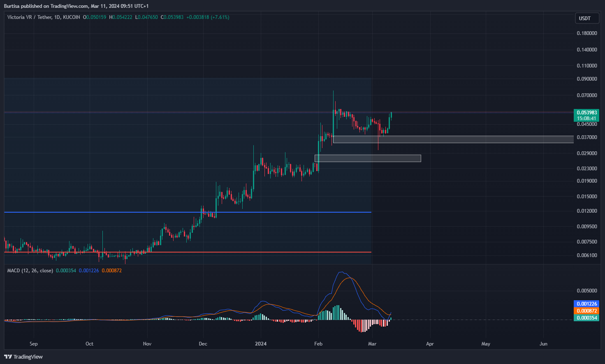Image resolution: width=605 pixels, height=364 pixels.
Task: Click the Sep label on time axis
Action: click(x=34, y=344)
